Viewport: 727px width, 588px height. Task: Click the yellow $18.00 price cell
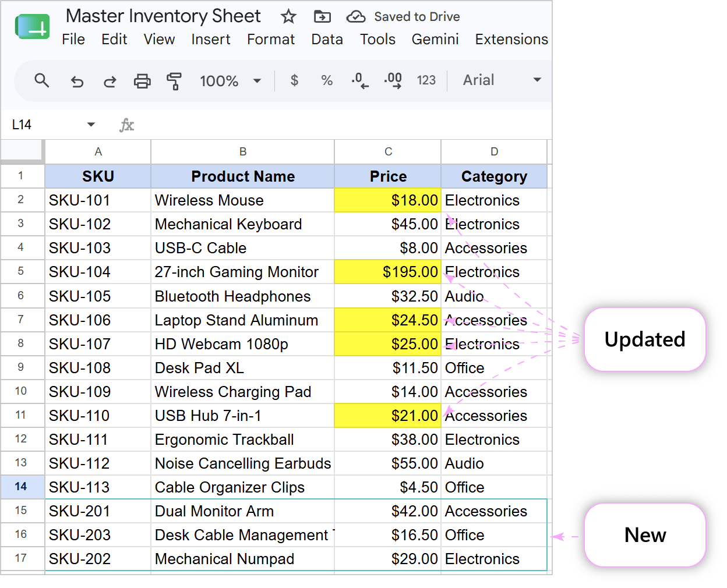[388, 200]
